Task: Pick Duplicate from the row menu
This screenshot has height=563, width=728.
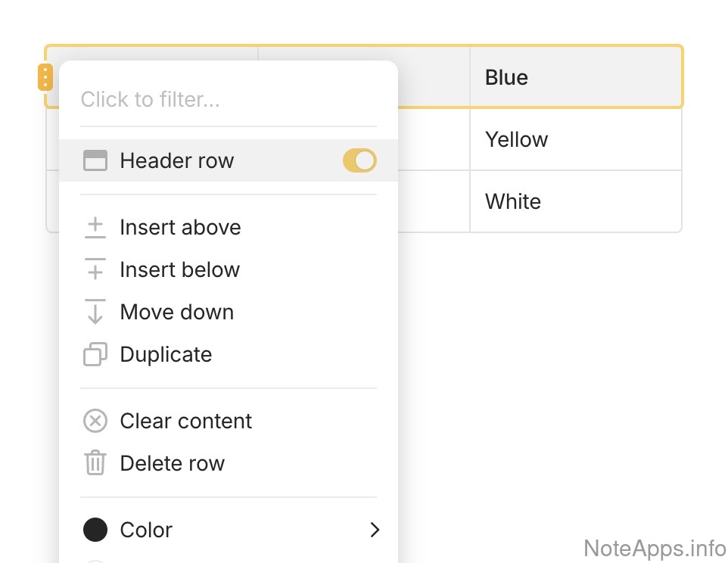Action: [x=166, y=354]
